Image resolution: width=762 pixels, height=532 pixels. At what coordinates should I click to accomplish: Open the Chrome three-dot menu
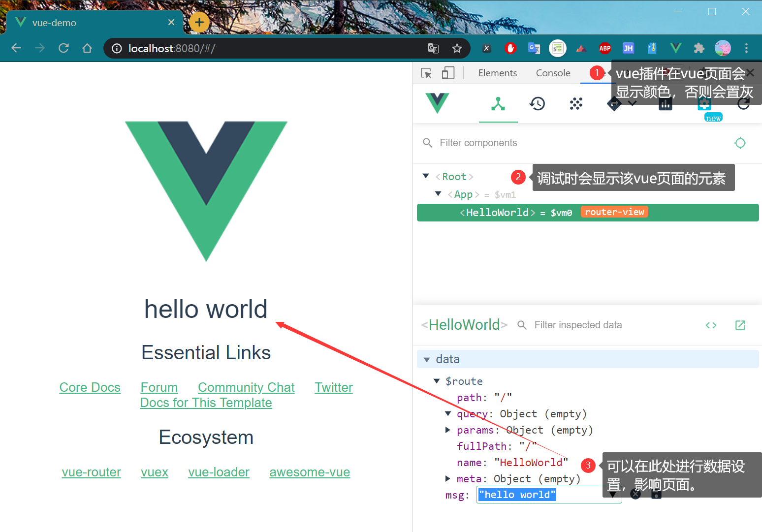pyautogui.click(x=746, y=48)
